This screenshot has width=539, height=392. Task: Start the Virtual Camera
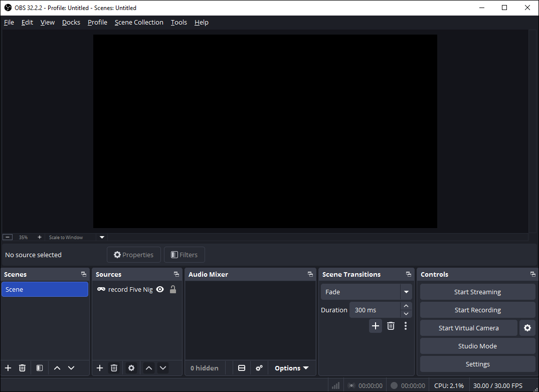pos(468,328)
